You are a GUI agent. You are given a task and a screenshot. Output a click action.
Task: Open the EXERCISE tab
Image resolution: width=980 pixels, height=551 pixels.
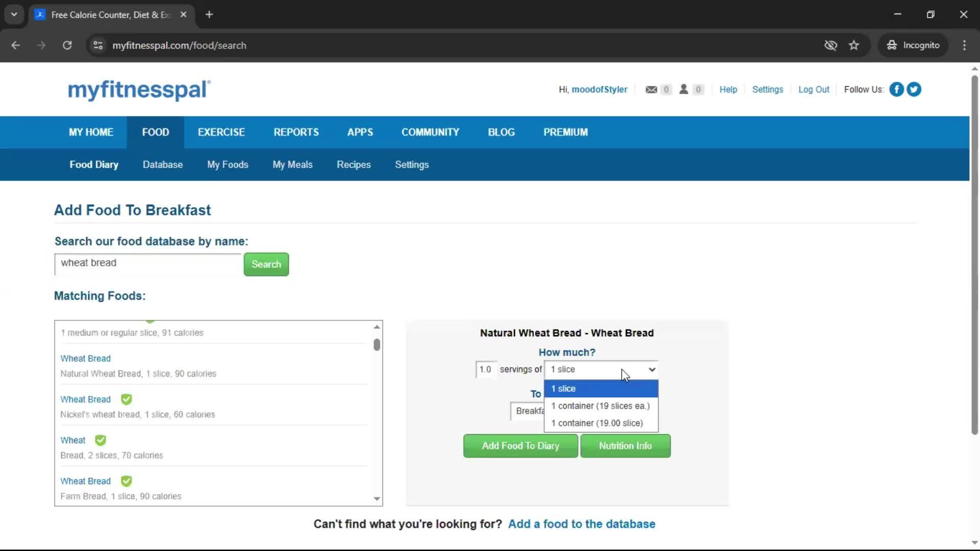[221, 132]
